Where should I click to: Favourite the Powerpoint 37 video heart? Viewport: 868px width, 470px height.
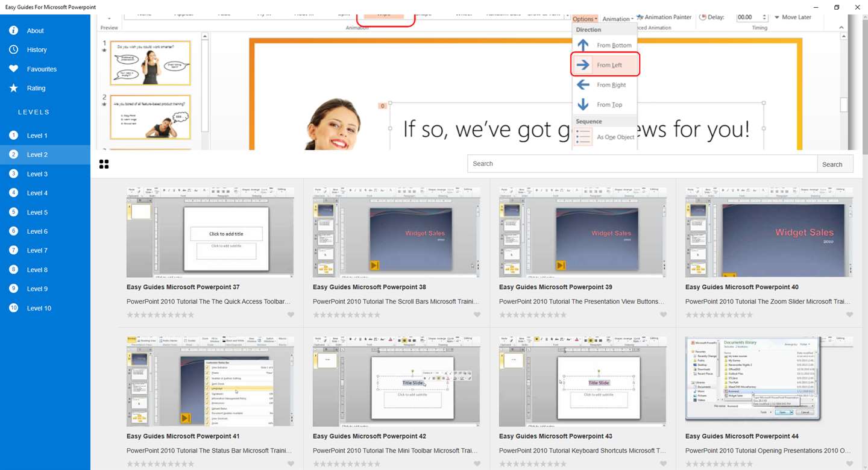(x=291, y=315)
